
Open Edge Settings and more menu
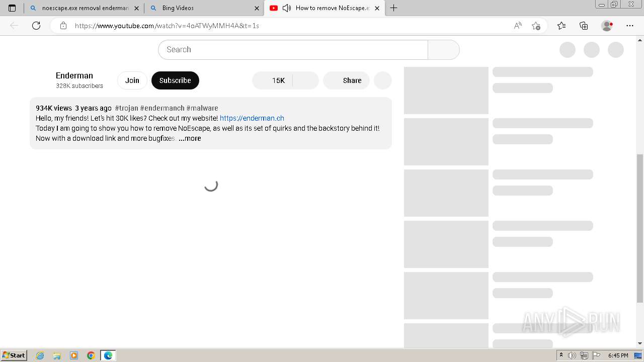click(x=630, y=26)
